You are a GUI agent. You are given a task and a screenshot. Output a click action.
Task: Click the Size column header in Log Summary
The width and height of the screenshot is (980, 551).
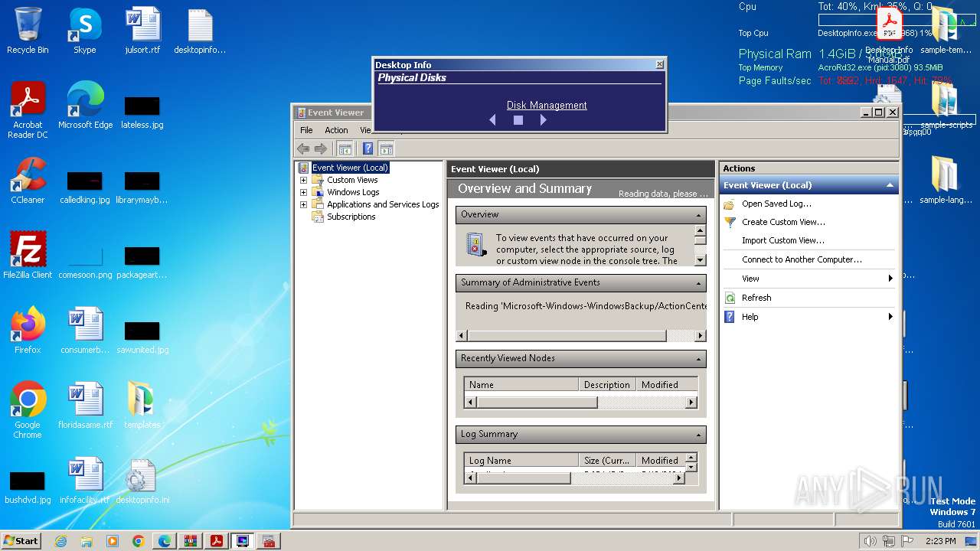pos(608,461)
